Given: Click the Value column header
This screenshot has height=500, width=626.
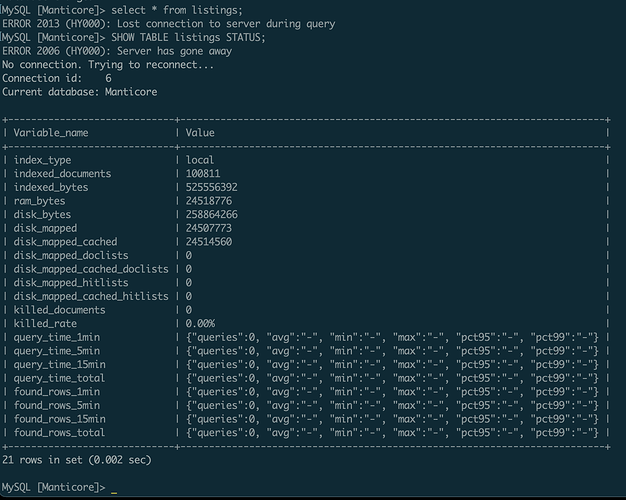Looking at the screenshot, I should pos(200,133).
